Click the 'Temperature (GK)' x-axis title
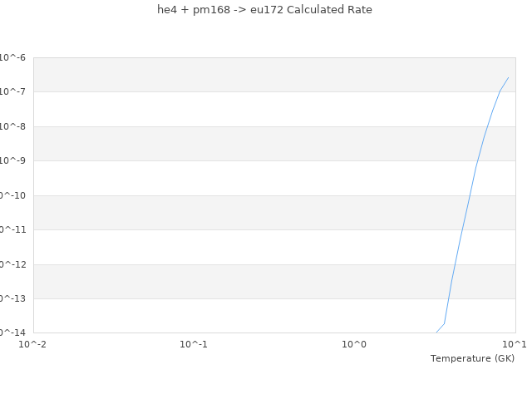 (472, 358)
